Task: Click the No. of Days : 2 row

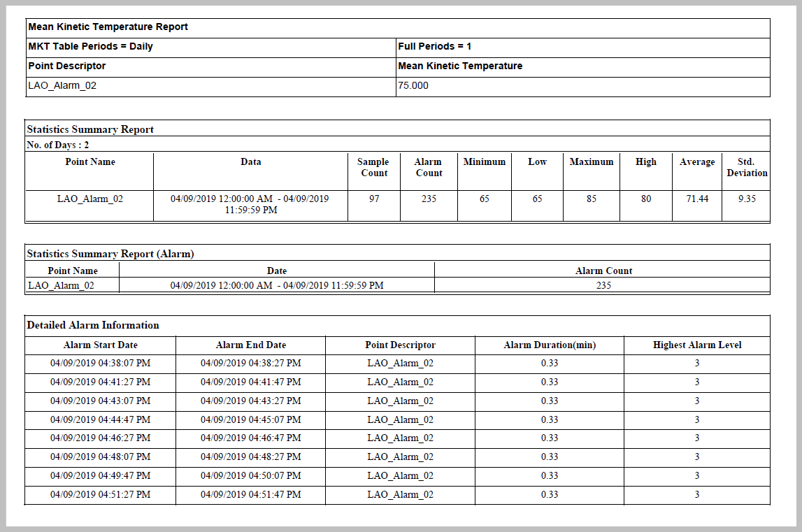Action: click(x=58, y=145)
